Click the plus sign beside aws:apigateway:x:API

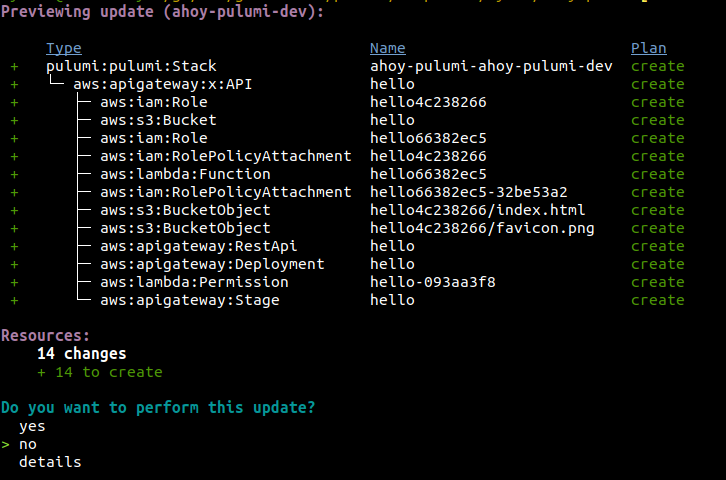14,85
